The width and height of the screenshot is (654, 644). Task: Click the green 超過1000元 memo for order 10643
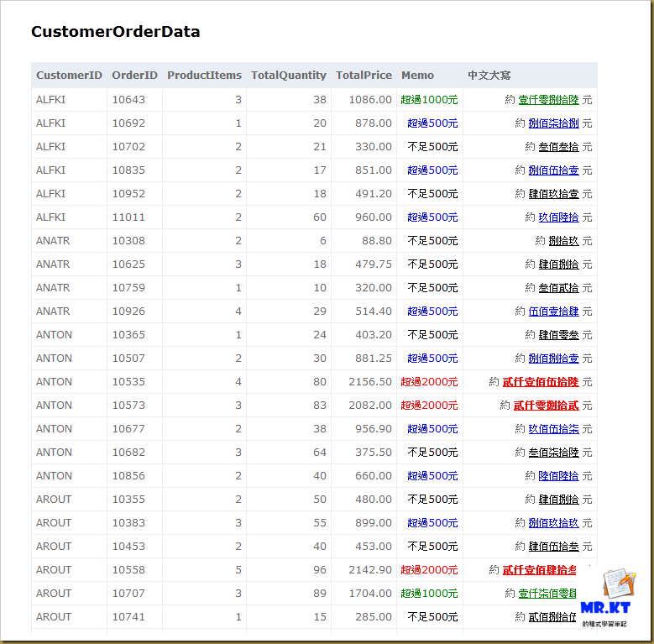[429, 100]
